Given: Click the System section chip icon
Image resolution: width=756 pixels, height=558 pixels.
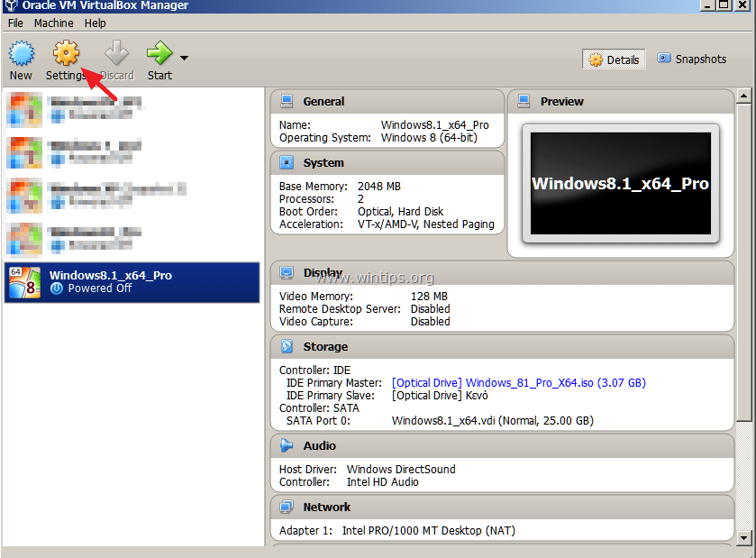Looking at the screenshot, I should click(287, 162).
